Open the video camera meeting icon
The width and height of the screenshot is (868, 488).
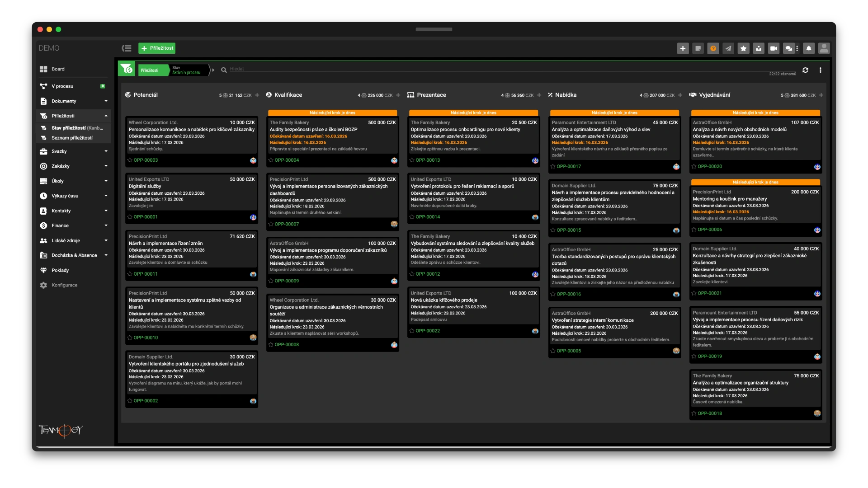click(x=774, y=48)
